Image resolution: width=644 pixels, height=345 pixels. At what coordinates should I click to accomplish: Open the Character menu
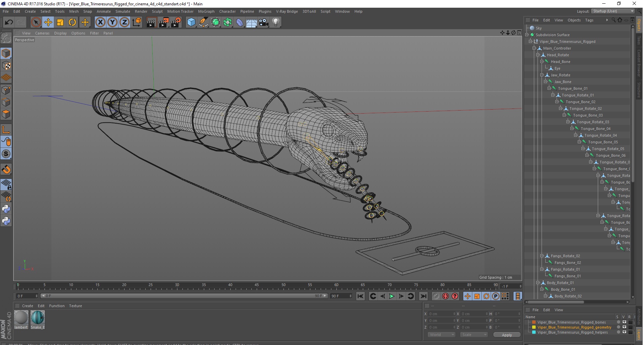(x=227, y=11)
